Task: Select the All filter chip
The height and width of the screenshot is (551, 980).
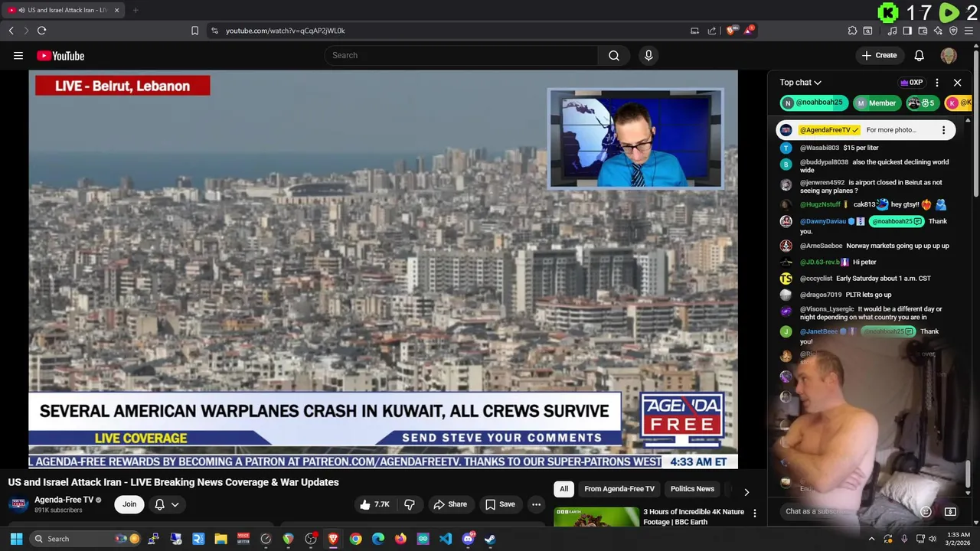Action: point(563,489)
